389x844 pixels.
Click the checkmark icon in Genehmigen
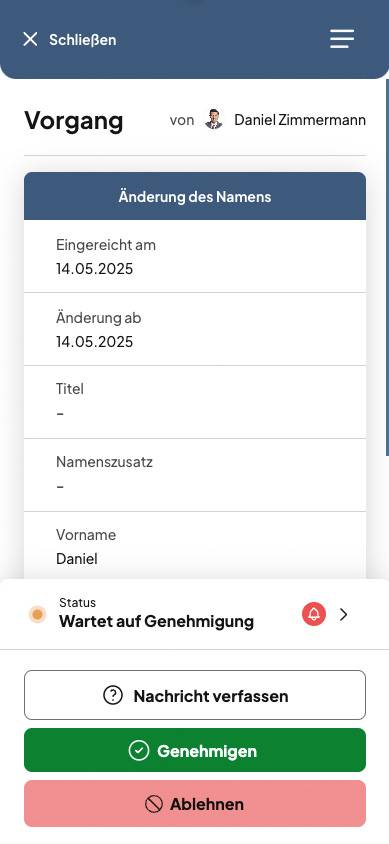(x=139, y=750)
